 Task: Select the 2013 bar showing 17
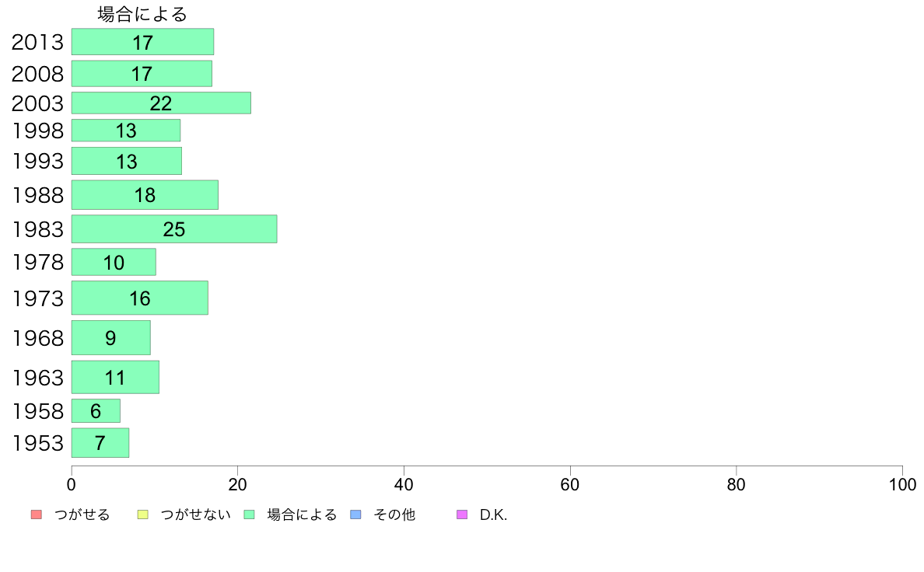(x=142, y=42)
